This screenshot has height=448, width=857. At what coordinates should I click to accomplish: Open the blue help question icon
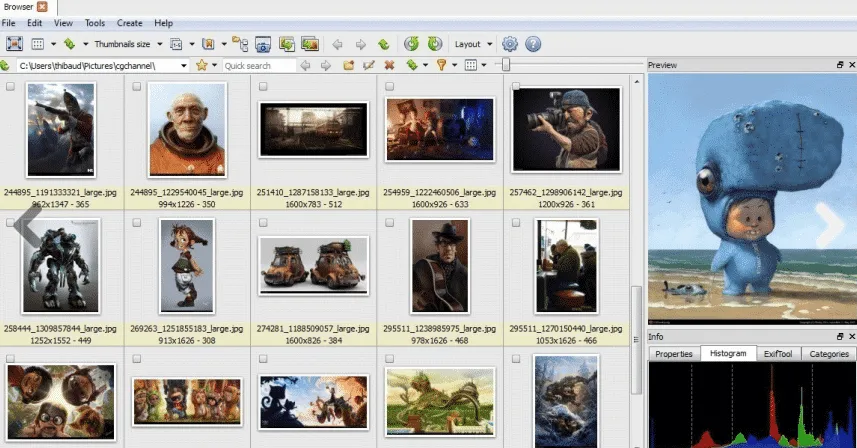[533, 44]
